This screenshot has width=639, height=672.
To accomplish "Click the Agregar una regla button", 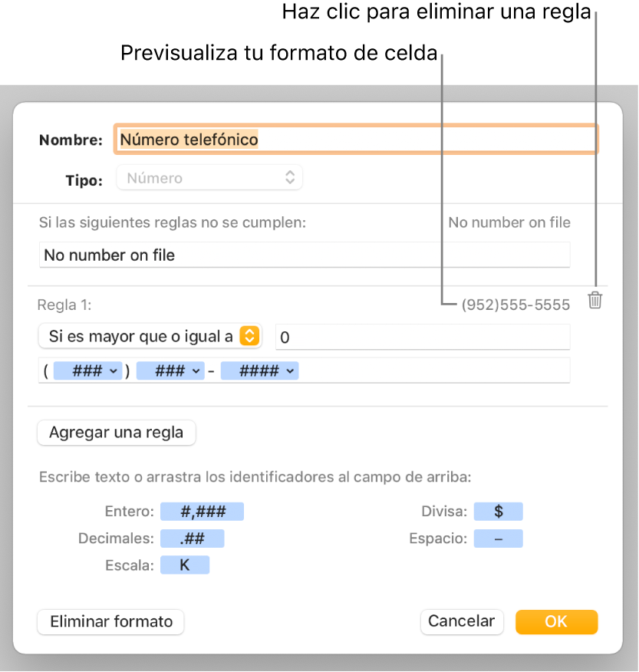I will [x=117, y=433].
